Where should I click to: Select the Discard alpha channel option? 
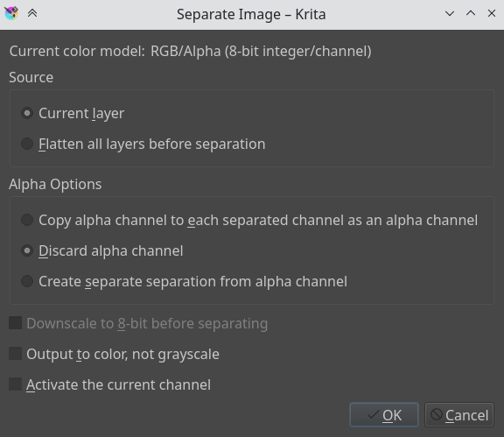tap(101, 250)
